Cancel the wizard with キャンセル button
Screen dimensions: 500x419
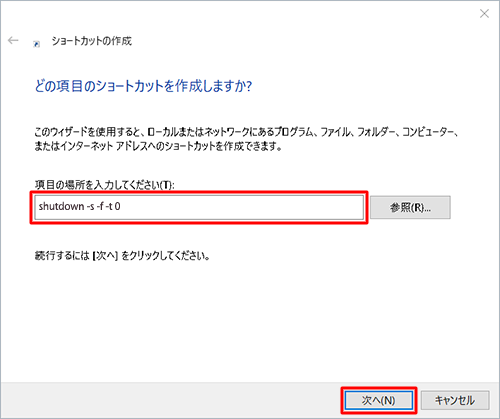pos(455,400)
